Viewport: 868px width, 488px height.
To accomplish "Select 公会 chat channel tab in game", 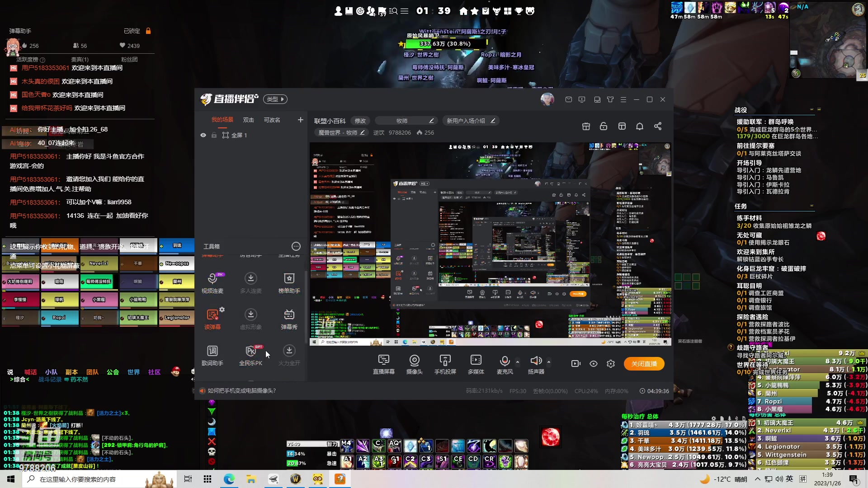I will click(113, 372).
